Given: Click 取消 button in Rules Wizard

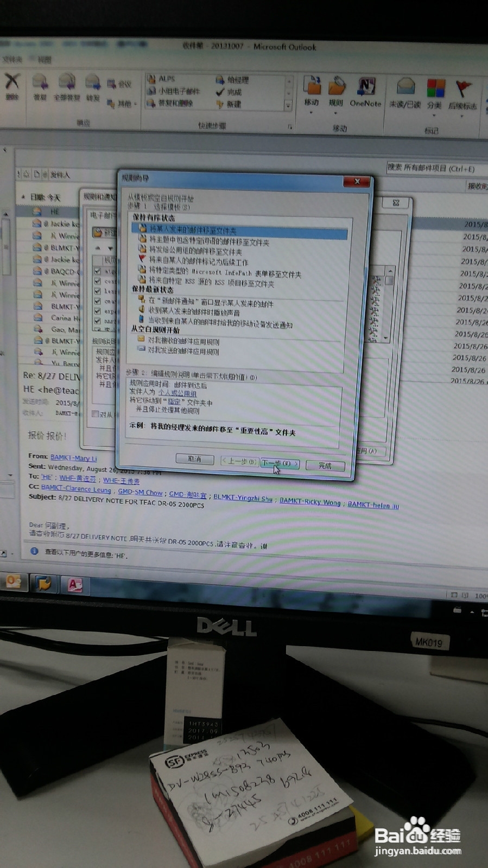Looking at the screenshot, I should coord(194,459).
